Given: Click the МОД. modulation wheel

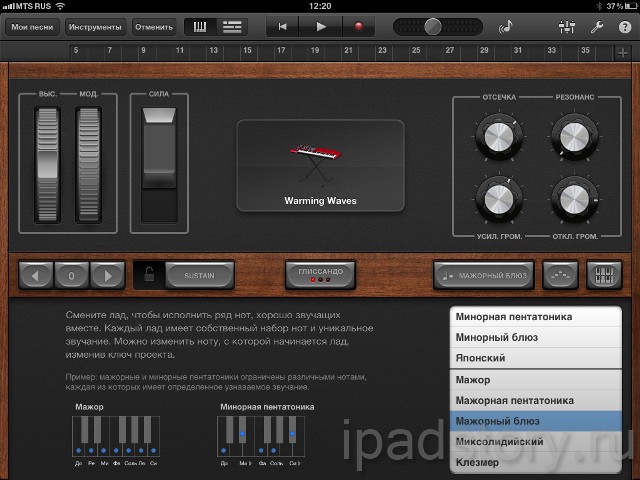Looking at the screenshot, I should coord(89,164).
